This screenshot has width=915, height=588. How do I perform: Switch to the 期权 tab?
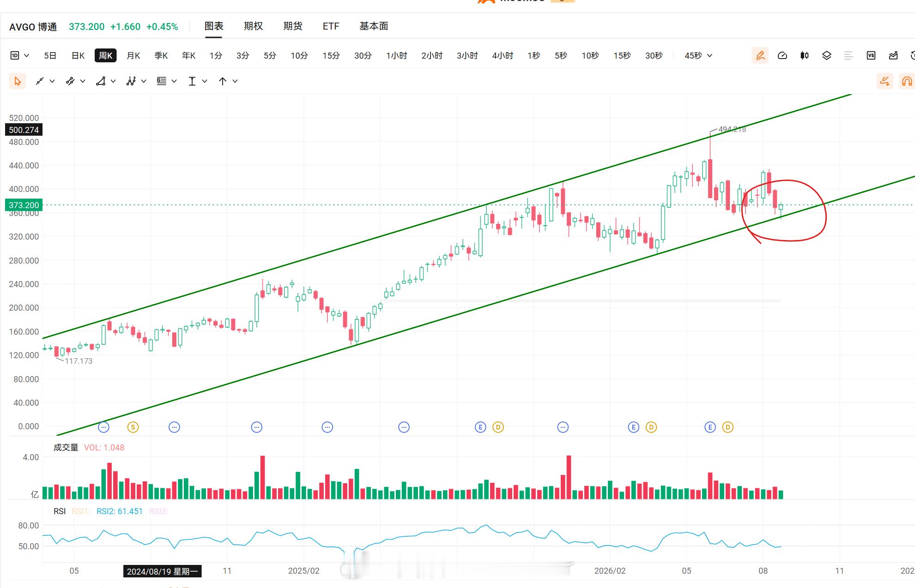pos(253,26)
